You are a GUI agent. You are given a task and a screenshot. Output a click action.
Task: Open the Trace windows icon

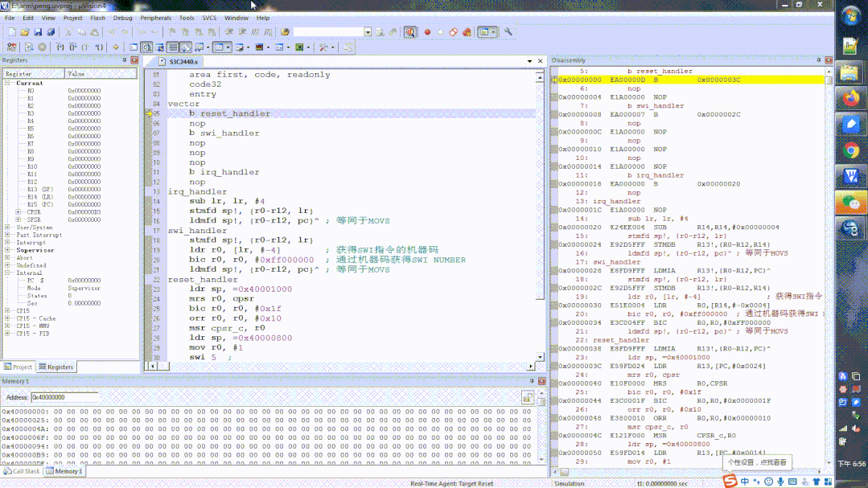point(282,47)
